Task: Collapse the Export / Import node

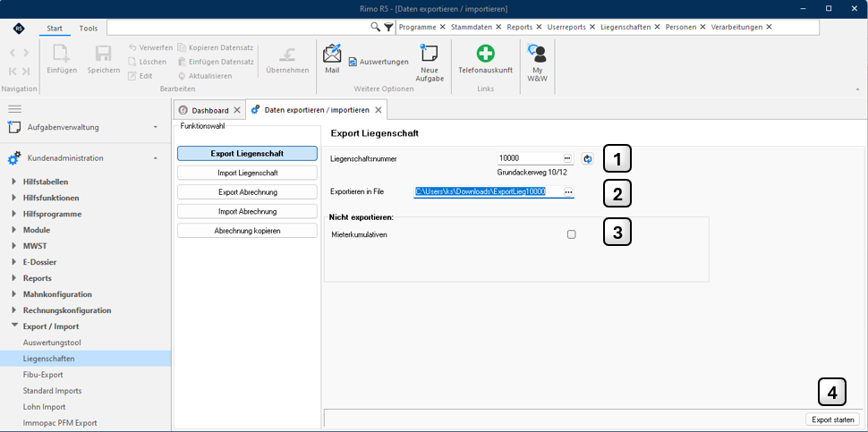Action: [14, 326]
